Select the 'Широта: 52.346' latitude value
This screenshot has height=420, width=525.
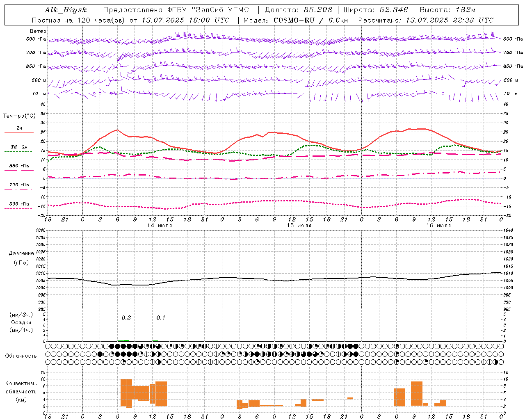pyautogui.click(x=376, y=10)
